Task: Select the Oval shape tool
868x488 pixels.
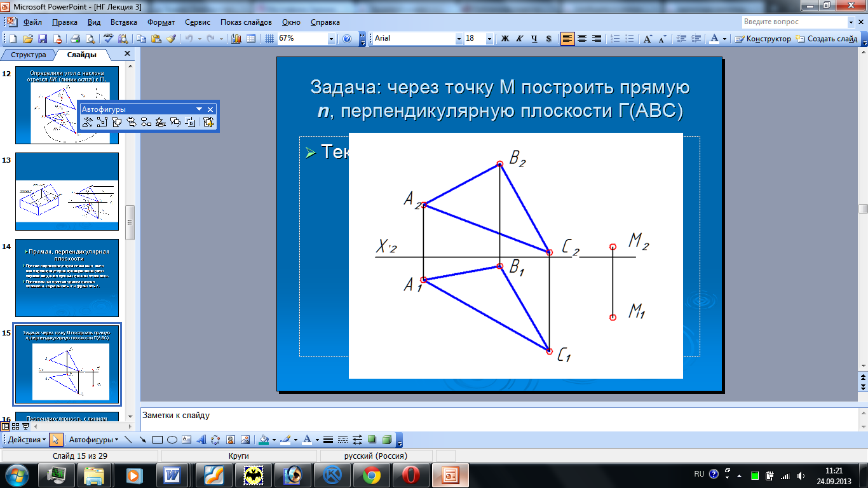Action: pyautogui.click(x=172, y=440)
